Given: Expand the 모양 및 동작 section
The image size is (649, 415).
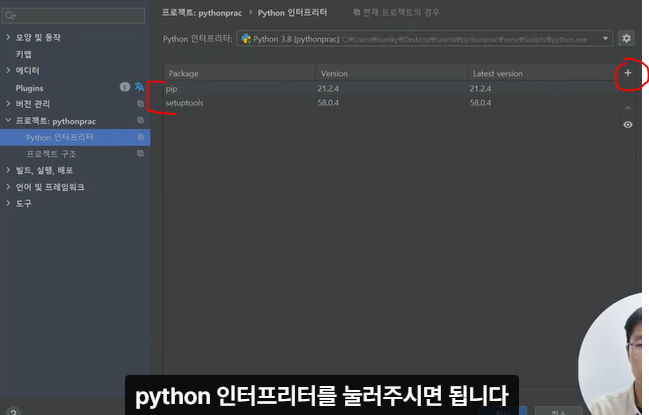Looking at the screenshot, I should click(8, 37).
